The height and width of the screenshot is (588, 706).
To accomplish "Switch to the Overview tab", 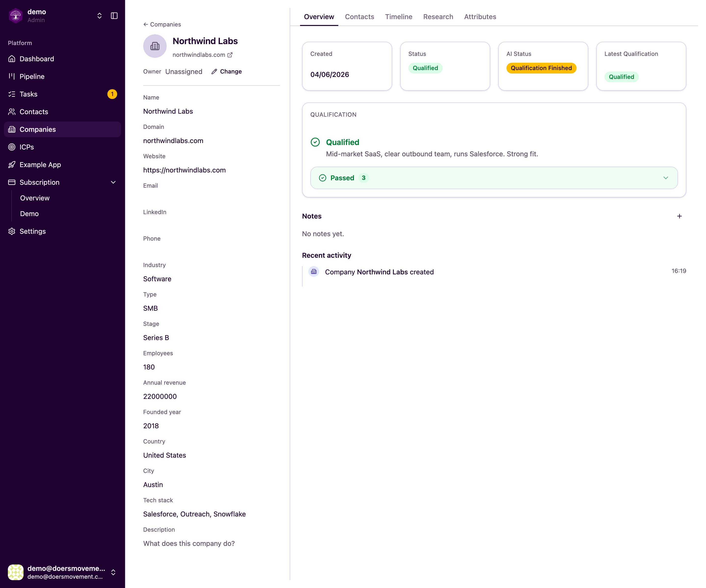I will click(x=319, y=17).
